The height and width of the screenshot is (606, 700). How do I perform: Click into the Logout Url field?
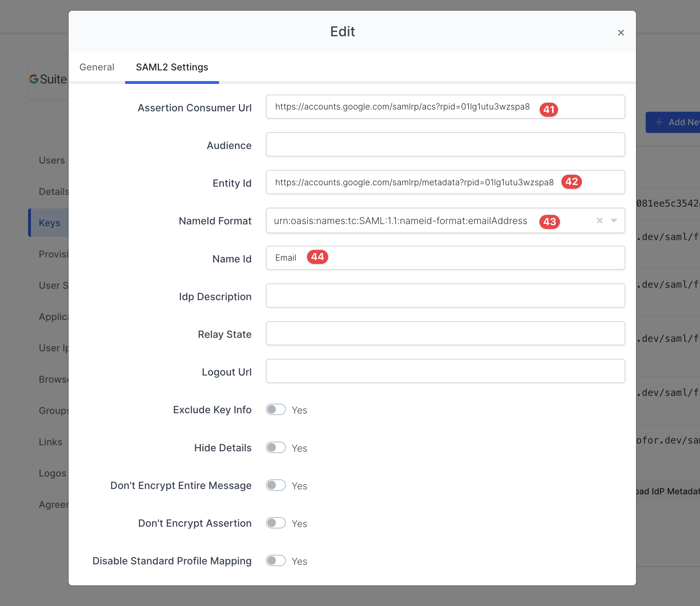[x=445, y=371]
